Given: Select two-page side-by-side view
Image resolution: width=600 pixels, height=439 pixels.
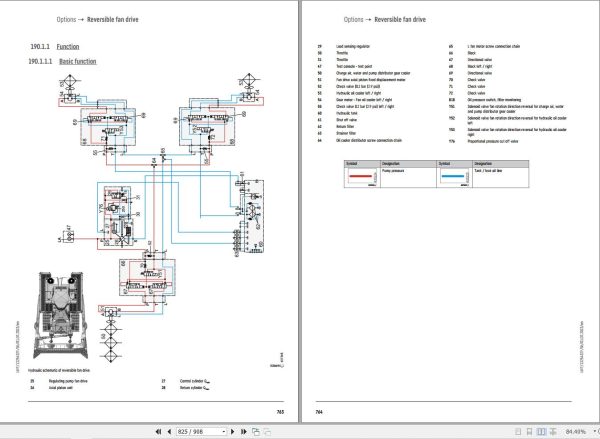Looking at the screenshot, I should click(x=541, y=432).
